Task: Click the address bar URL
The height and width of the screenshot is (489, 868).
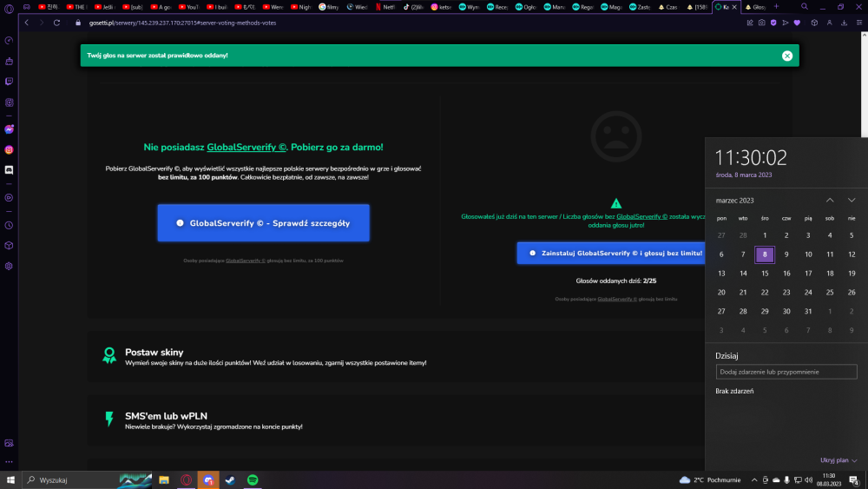Action: (182, 23)
